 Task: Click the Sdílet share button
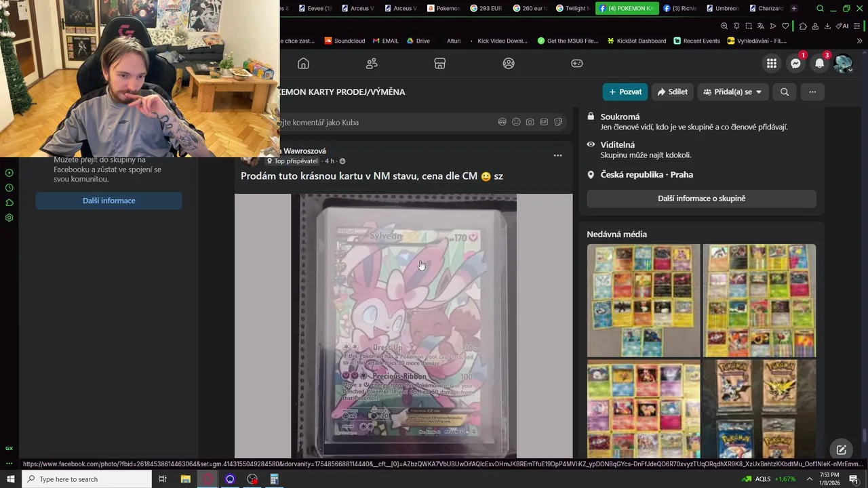[673, 91]
